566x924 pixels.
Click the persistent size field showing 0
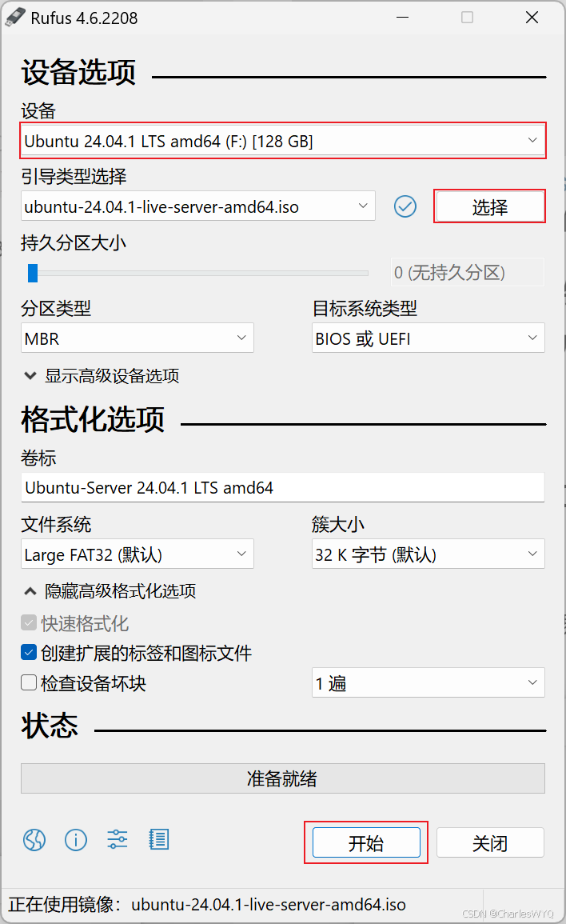click(468, 272)
